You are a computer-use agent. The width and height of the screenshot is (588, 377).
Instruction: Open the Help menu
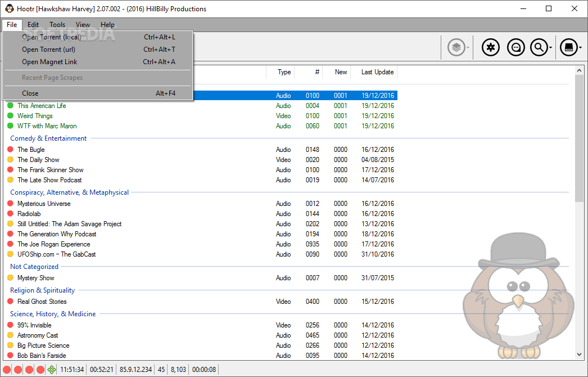[107, 25]
